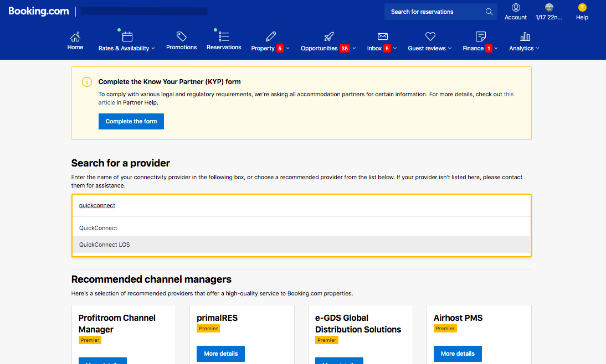606x364 pixels.
Task: Click the Booking.com logo
Action: (x=39, y=11)
